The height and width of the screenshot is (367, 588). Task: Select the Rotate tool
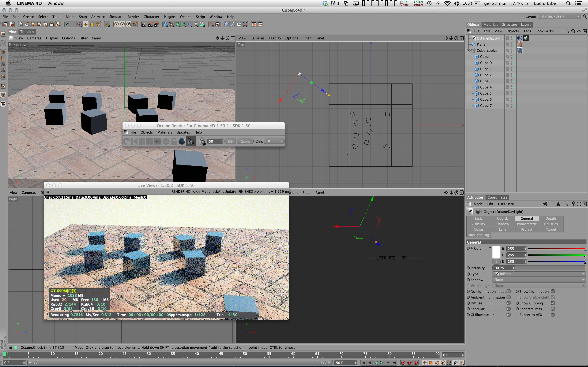click(x=98, y=24)
